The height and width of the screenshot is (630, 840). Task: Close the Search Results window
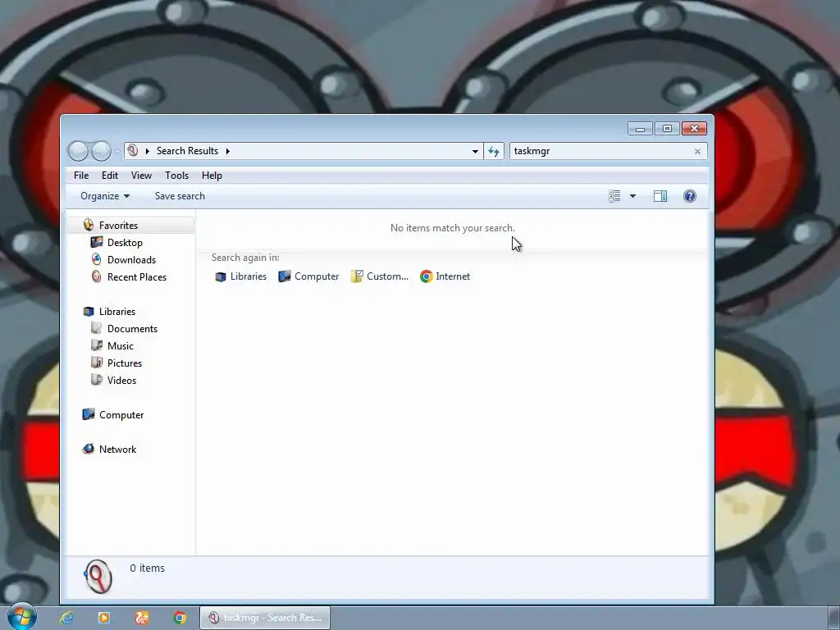(x=694, y=129)
